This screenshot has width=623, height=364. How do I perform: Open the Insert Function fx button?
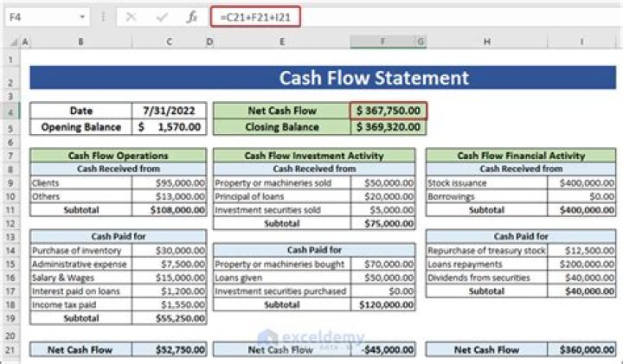tap(192, 17)
